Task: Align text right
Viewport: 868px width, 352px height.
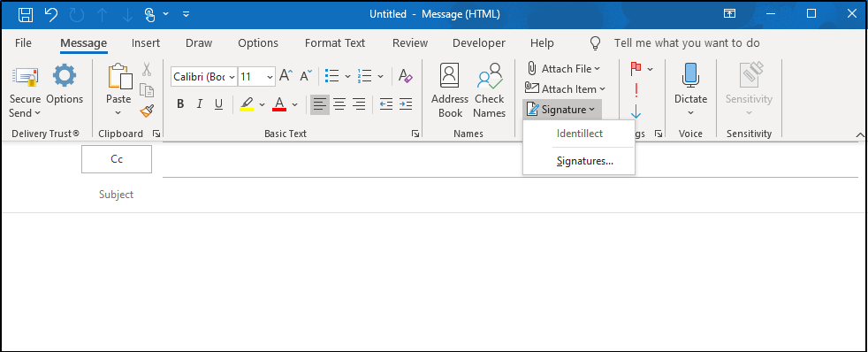Action: pyautogui.click(x=359, y=103)
